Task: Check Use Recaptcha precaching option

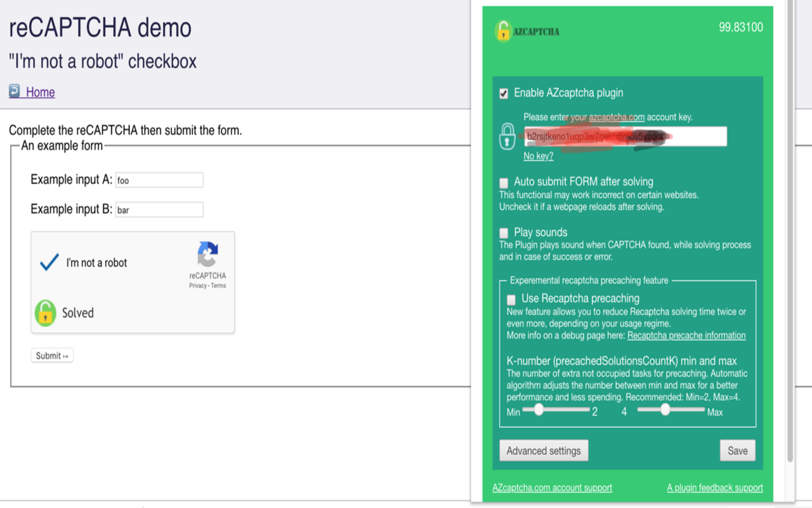Action: 511,300
